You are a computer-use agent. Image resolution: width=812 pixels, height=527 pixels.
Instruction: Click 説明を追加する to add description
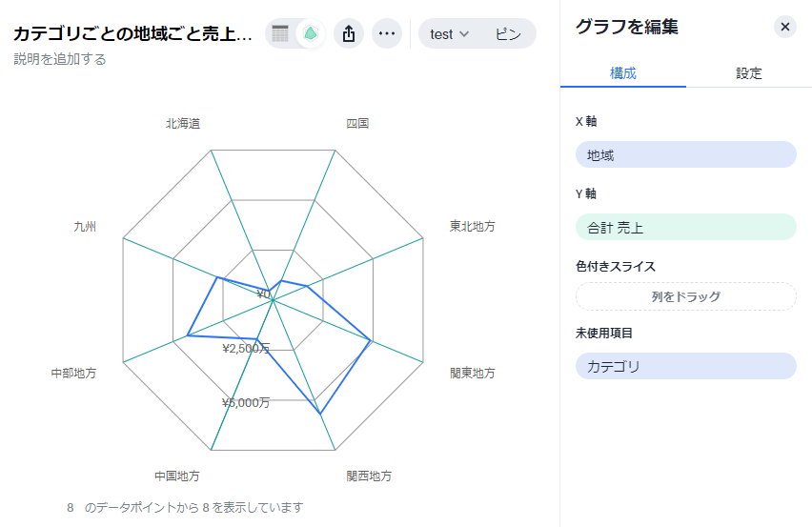point(60,59)
